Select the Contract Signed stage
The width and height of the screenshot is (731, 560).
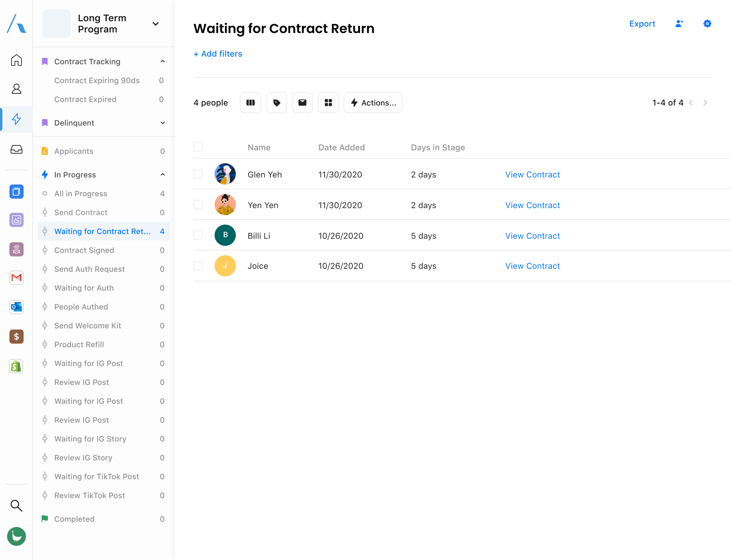pyautogui.click(x=84, y=250)
